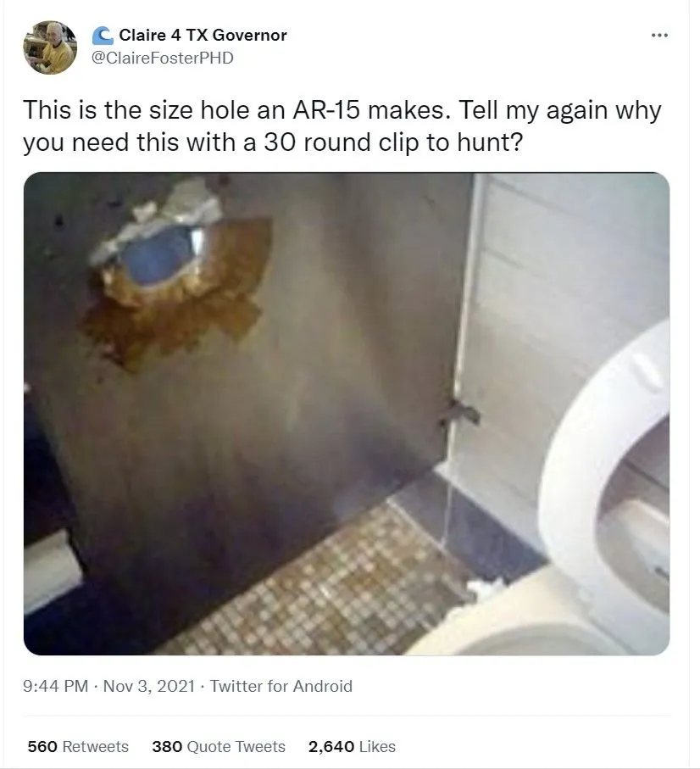Click the Nov 3, 2021 date
700x769 pixels.
pyautogui.click(x=149, y=686)
